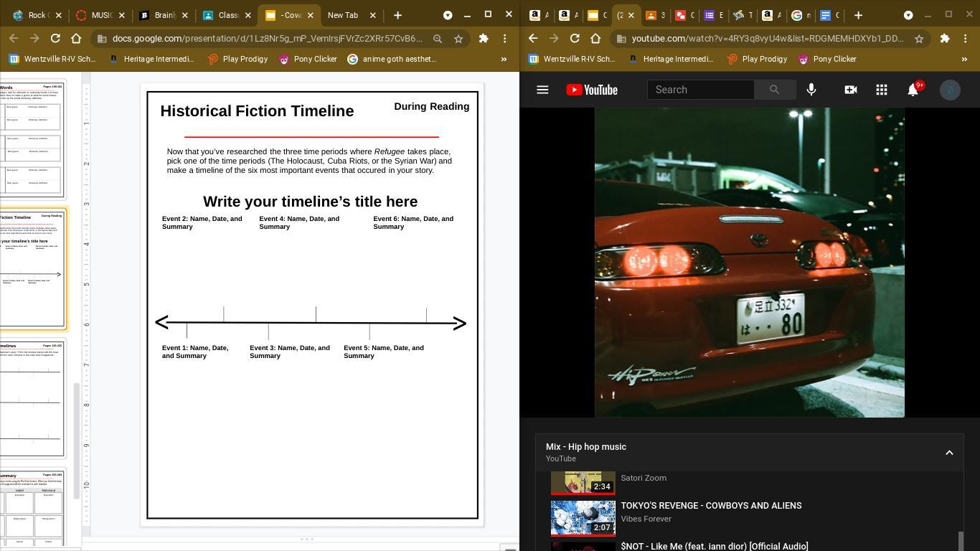Viewport: 980px width, 551px height.
Task: Open the left browser's tab search dropdown
Action: 448,15
